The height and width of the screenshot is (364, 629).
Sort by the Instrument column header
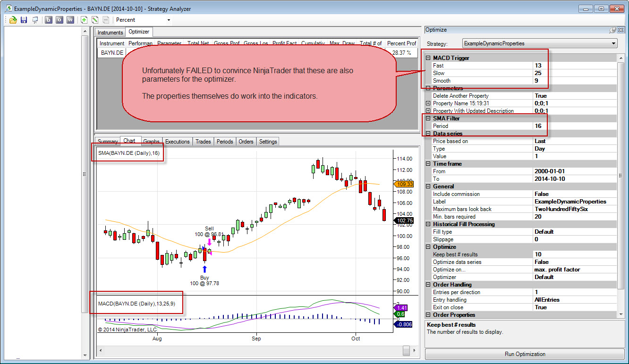tap(112, 43)
